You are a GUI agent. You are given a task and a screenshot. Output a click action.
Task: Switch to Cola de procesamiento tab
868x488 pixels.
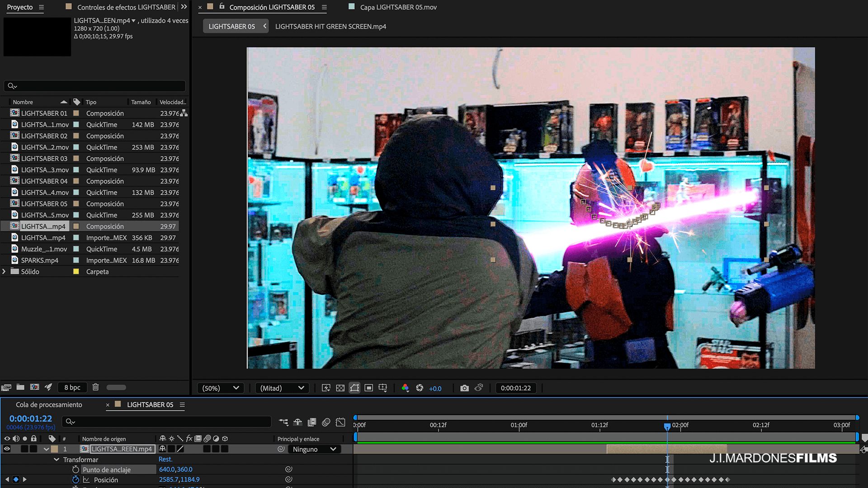49,405
